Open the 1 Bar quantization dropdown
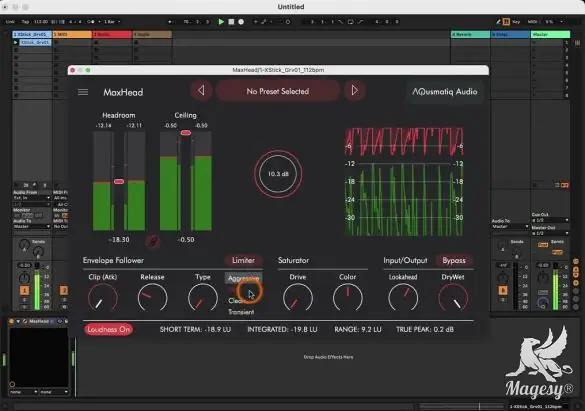Screen dimensions: 585x411 tap(112, 22)
